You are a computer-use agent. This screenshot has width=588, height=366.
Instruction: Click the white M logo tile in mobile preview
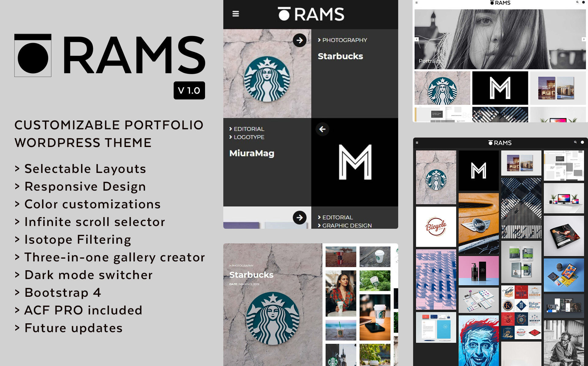point(355,162)
